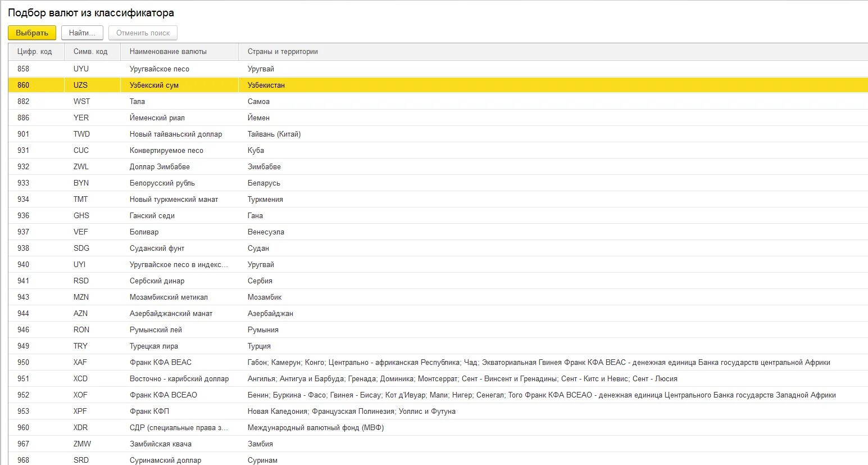Image resolution: width=868 pixels, height=465 pixels.
Task: Click symbolic code TWD cell
Action: point(93,134)
